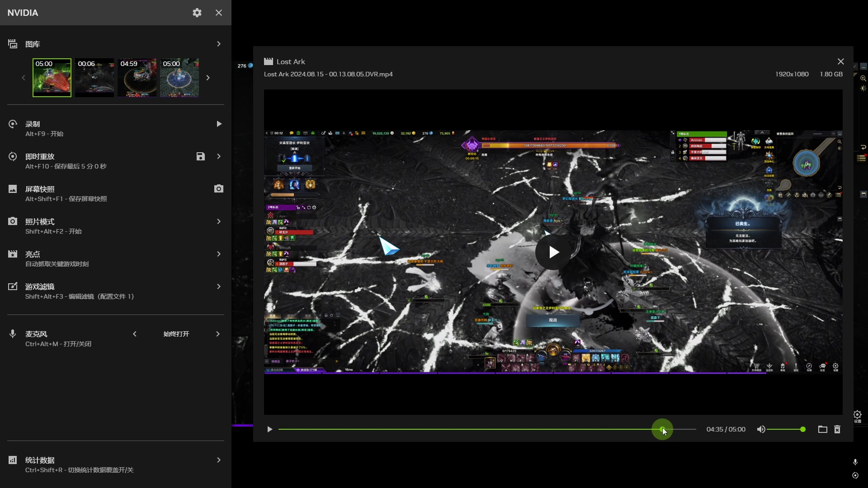868x488 pixels.
Task: Start recording with 录制 play arrow
Action: 219,124
